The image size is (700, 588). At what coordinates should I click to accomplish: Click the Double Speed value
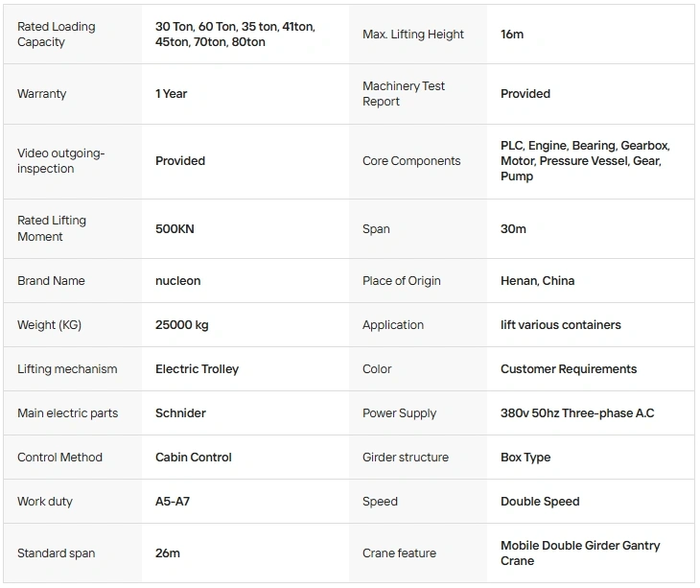tap(540, 502)
